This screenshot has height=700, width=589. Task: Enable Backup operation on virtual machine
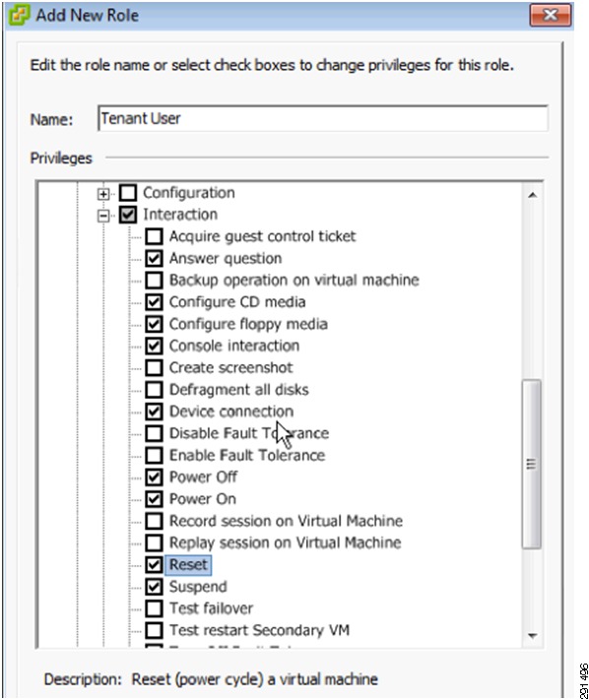[x=154, y=280]
